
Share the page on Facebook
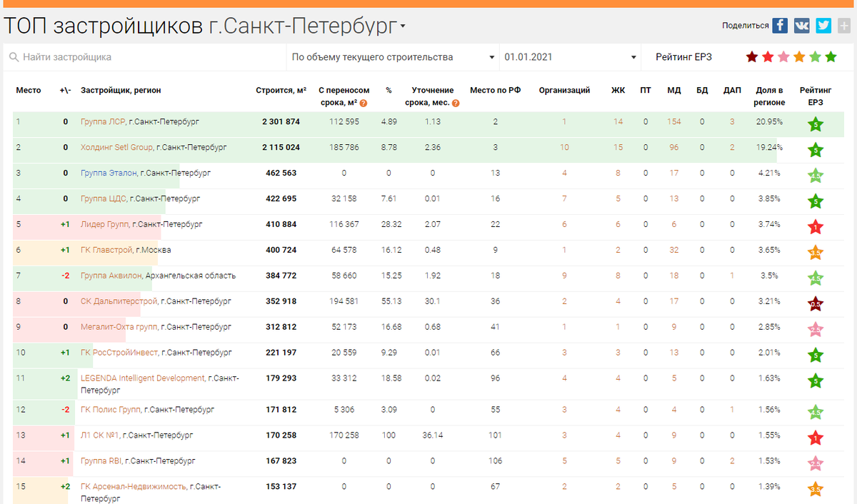coord(781,26)
